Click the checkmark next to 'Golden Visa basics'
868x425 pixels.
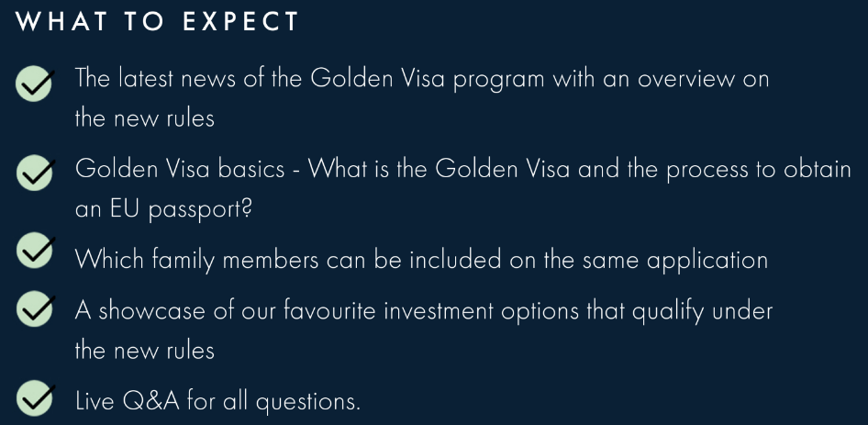click(x=34, y=173)
